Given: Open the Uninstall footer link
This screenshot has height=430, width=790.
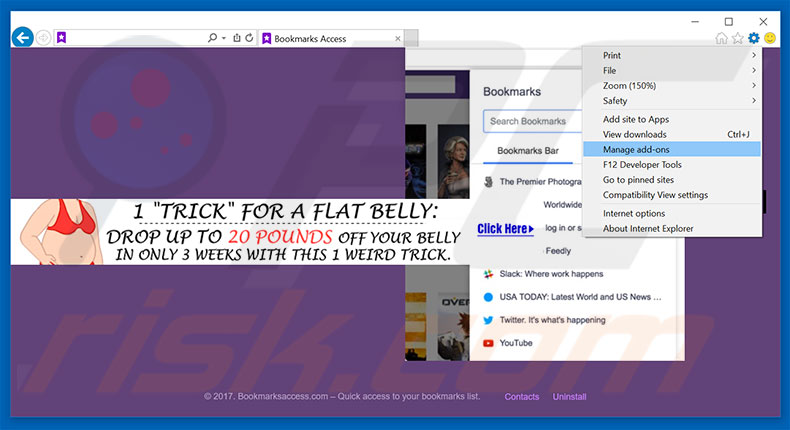Looking at the screenshot, I should point(569,397).
